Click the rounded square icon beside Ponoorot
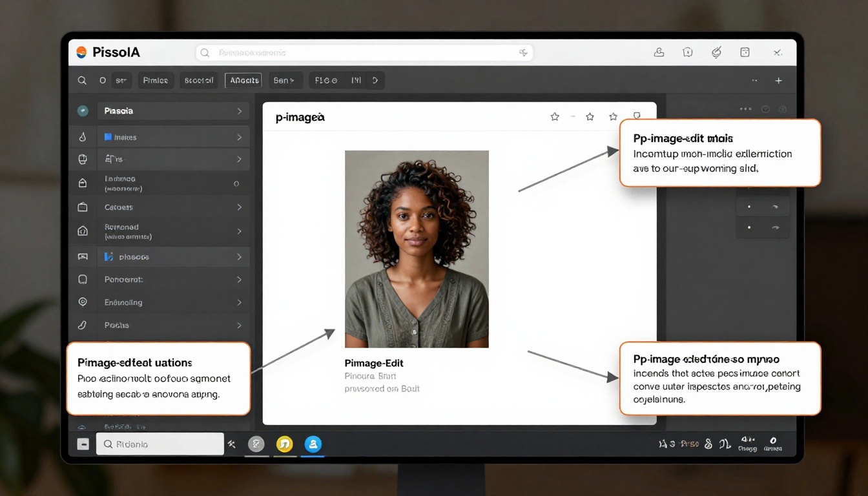Image resolution: width=868 pixels, height=496 pixels. pyautogui.click(x=82, y=280)
